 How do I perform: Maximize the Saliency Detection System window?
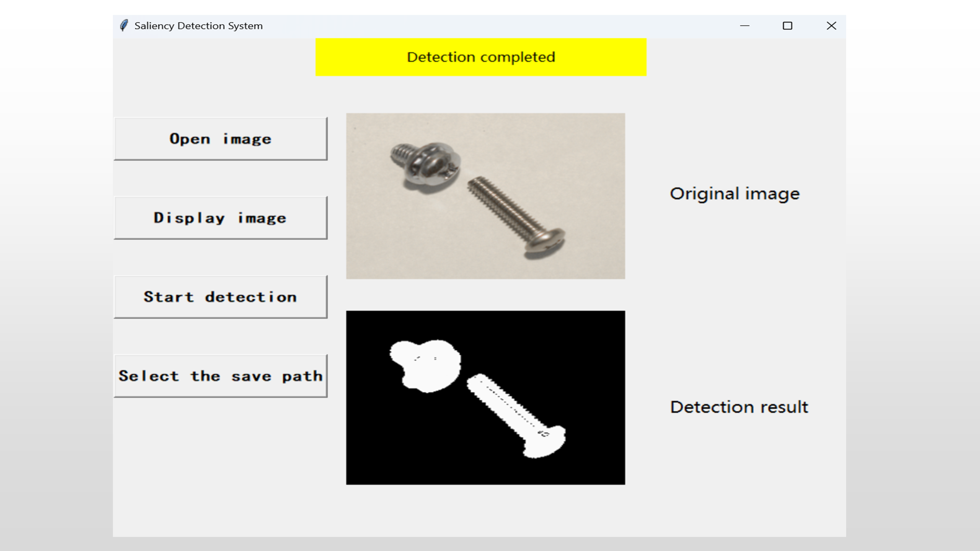[787, 25]
